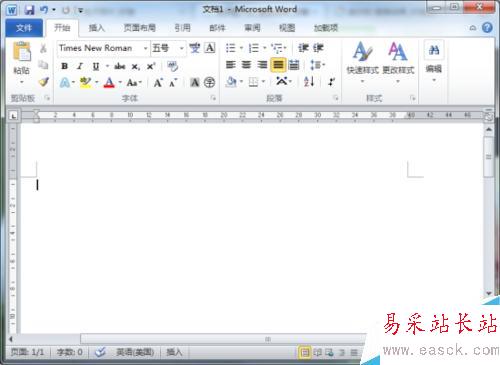Expand the Font dialog launcher
This screenshot has height=365, width=500.
213,98
